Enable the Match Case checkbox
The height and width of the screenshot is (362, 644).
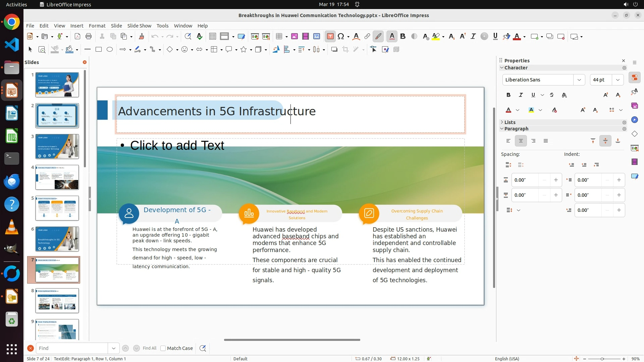coord(163,348)
